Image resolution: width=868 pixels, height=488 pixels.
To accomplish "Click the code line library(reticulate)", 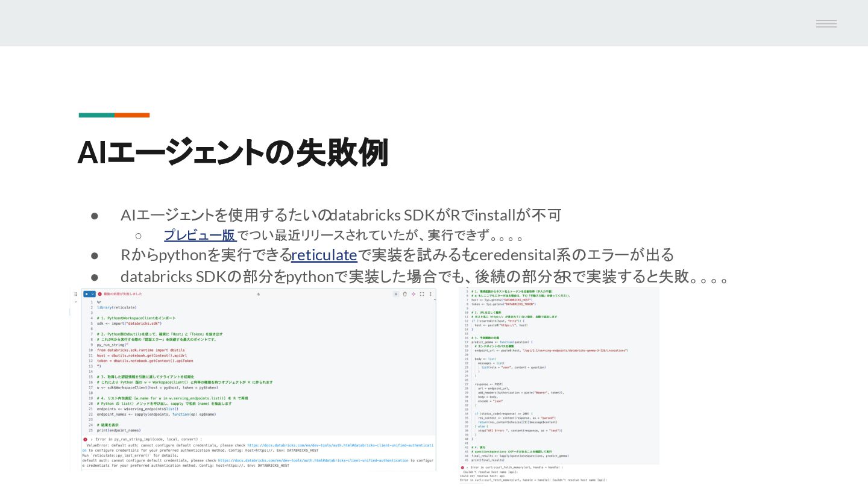I will point(116,307).
